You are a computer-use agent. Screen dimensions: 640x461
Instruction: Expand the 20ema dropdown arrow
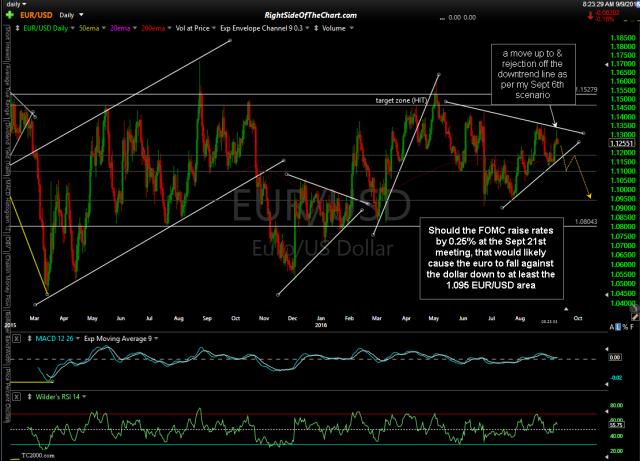point(135,28)
